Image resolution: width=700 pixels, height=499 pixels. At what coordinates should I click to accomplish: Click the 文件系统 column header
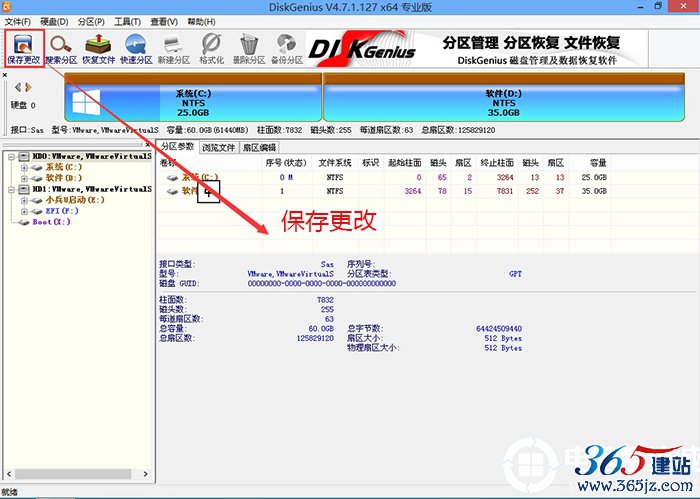pyautogui.click(x=335, y=163)
